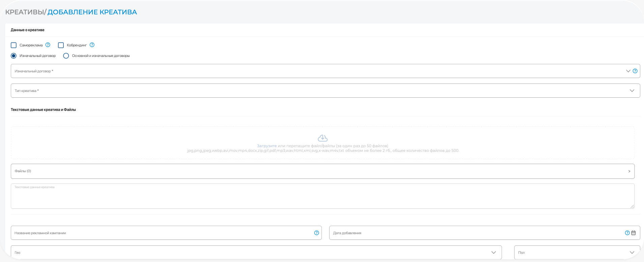The image size is (644, 262).
Task: Select Основной и изначальные договоры radio option
Action: coord(66,56)
